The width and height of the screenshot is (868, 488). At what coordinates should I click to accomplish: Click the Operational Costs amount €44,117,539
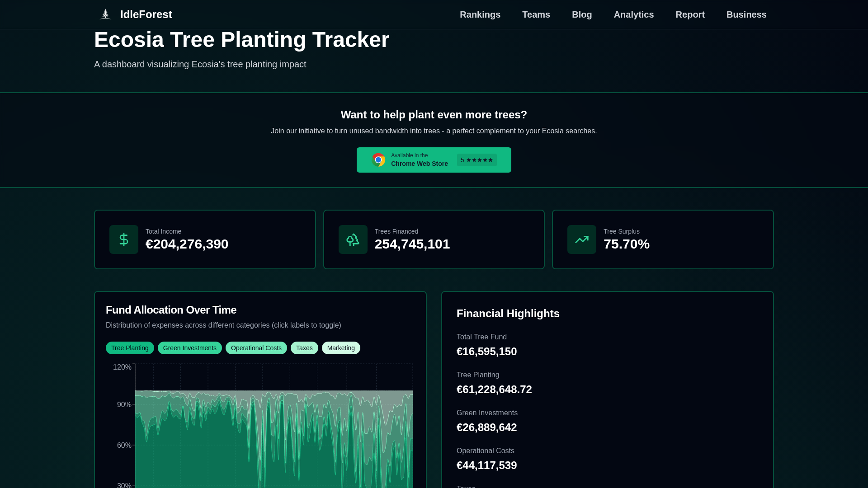[x=486, y=465]
